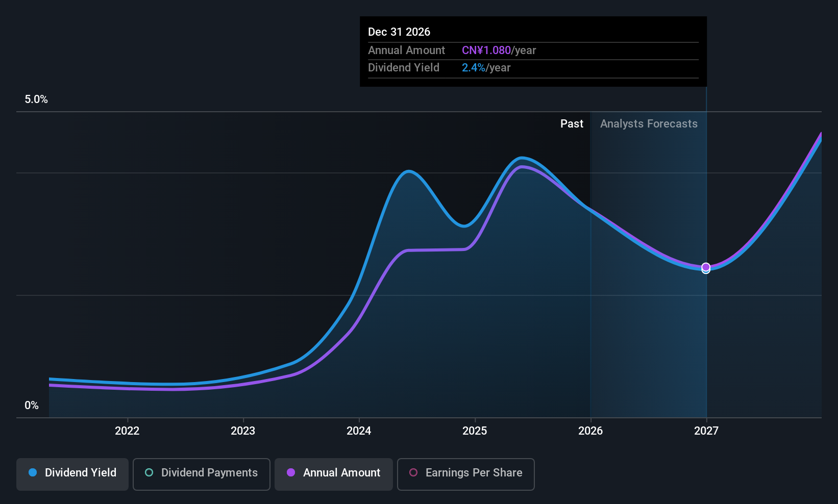
Task: Click the 2022 axis label
Action: [x=127, y=431]
